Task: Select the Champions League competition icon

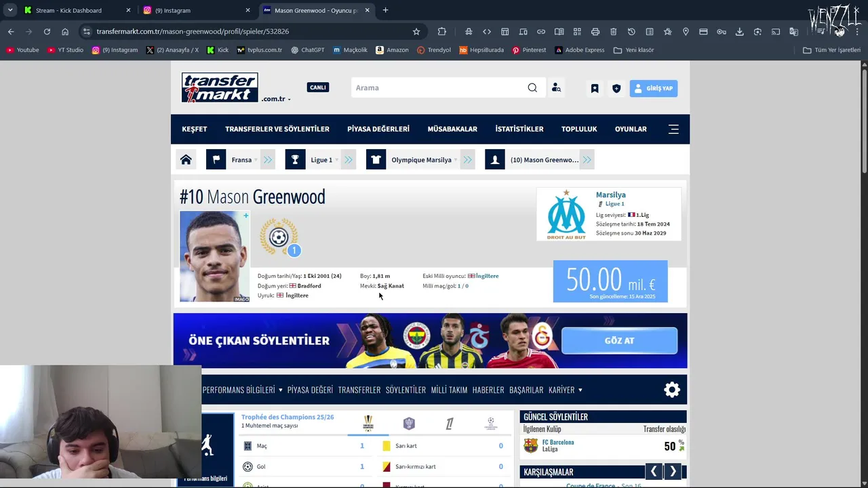Action: coord(491,424)
